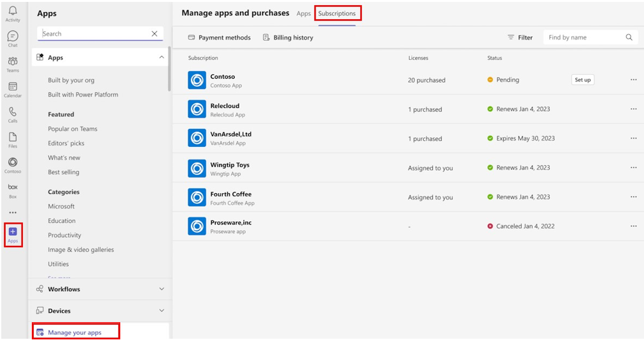Click the Find by name field
Image resolution: width=644 pixels, height=340 pixels.
point(582,37)
